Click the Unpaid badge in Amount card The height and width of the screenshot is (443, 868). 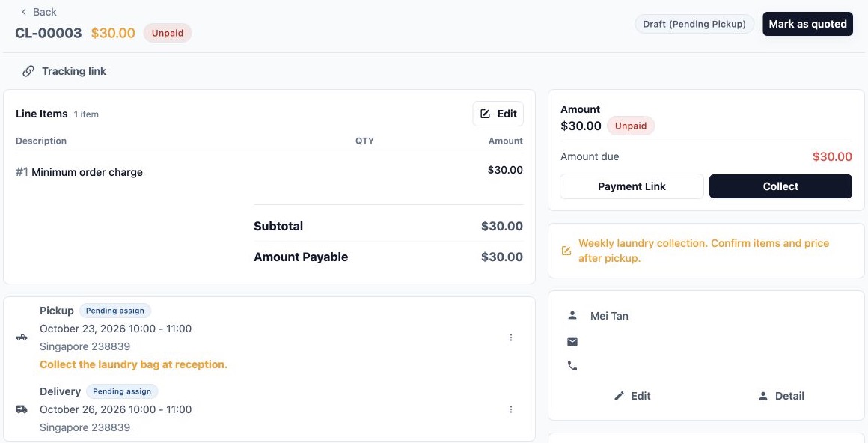(x=631, y=126)
